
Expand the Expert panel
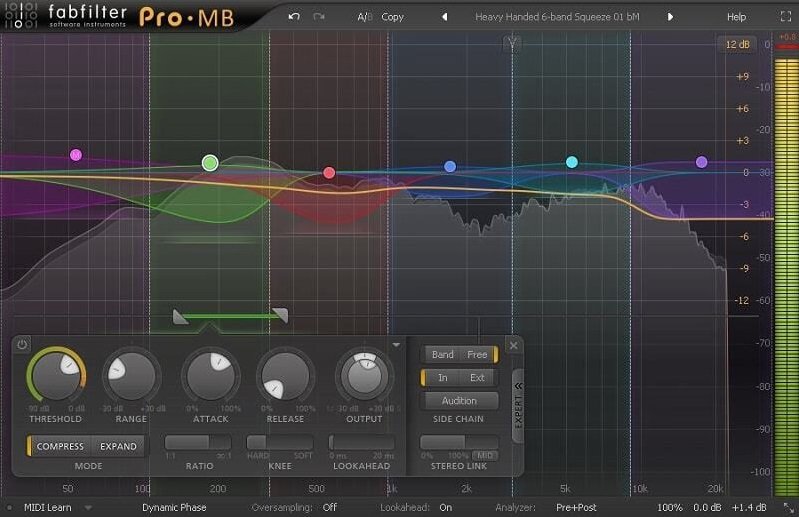(518, 406)
